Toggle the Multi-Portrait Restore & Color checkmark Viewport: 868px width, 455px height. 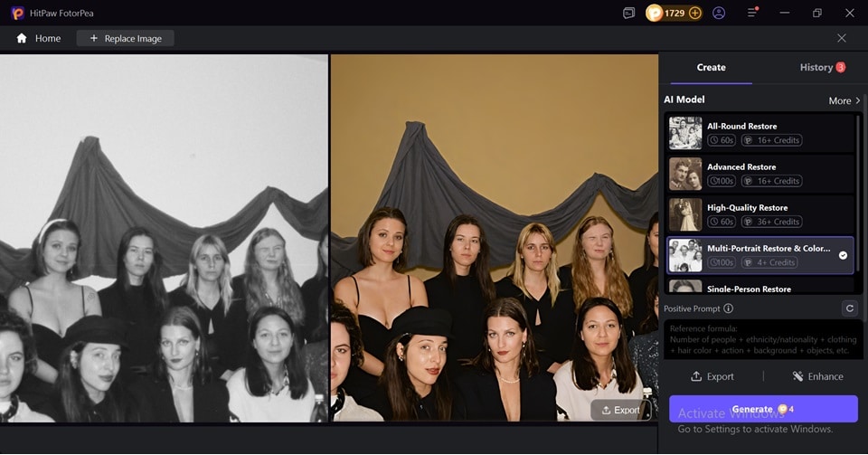pyautogui.click(x=843, y=255)
